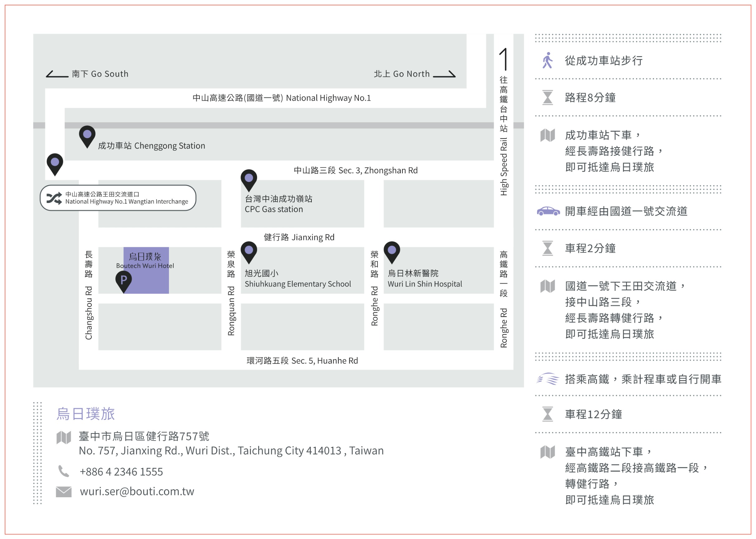Click the Shiuhkuang Elementary School map pin
The image size is (756, 539).
249,253
